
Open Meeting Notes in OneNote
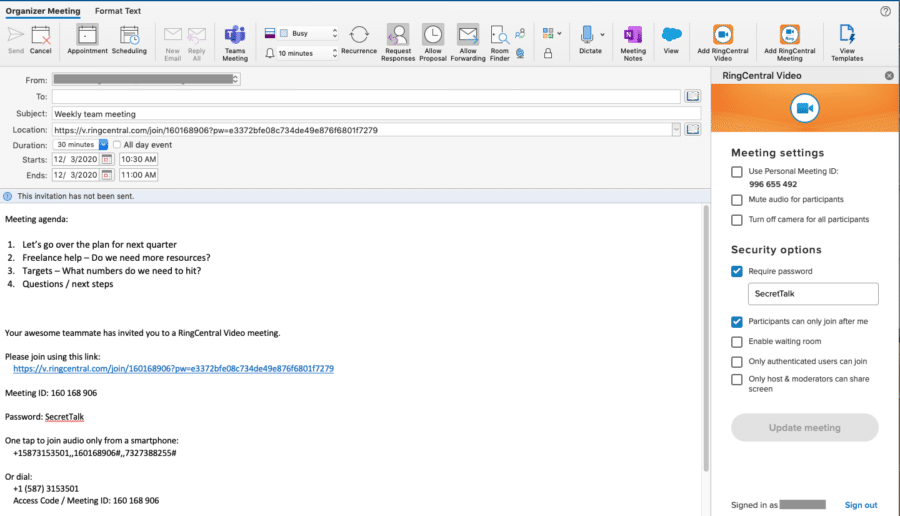(x=633, y=42)
